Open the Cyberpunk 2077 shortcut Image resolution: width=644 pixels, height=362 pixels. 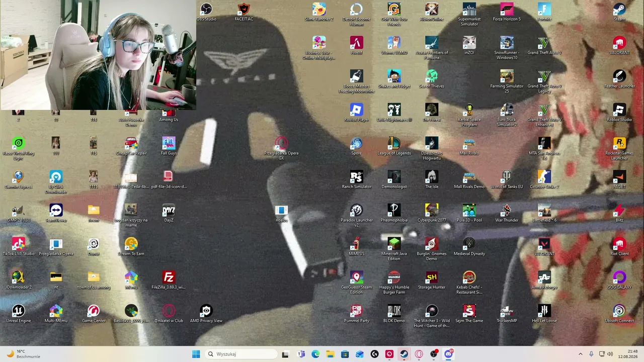click(x=432, y=213)
